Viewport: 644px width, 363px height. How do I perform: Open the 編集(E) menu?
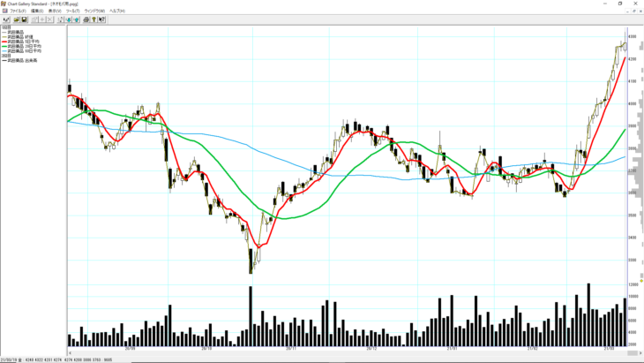pos(36,11)
